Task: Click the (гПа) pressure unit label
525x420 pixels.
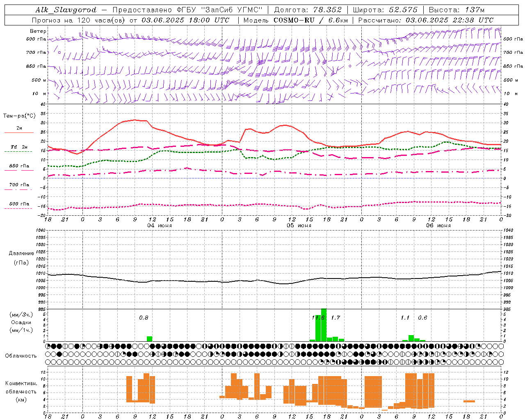Action: (21, 263)
